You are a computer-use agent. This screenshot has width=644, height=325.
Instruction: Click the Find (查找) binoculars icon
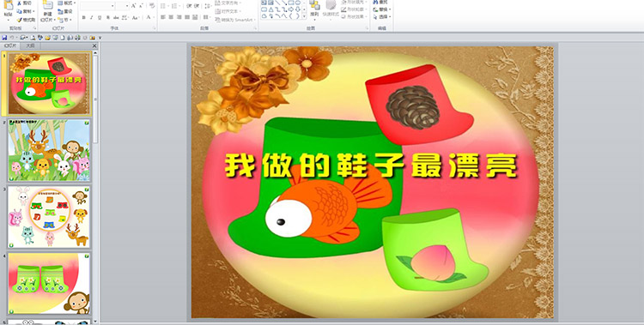(375, 2)
